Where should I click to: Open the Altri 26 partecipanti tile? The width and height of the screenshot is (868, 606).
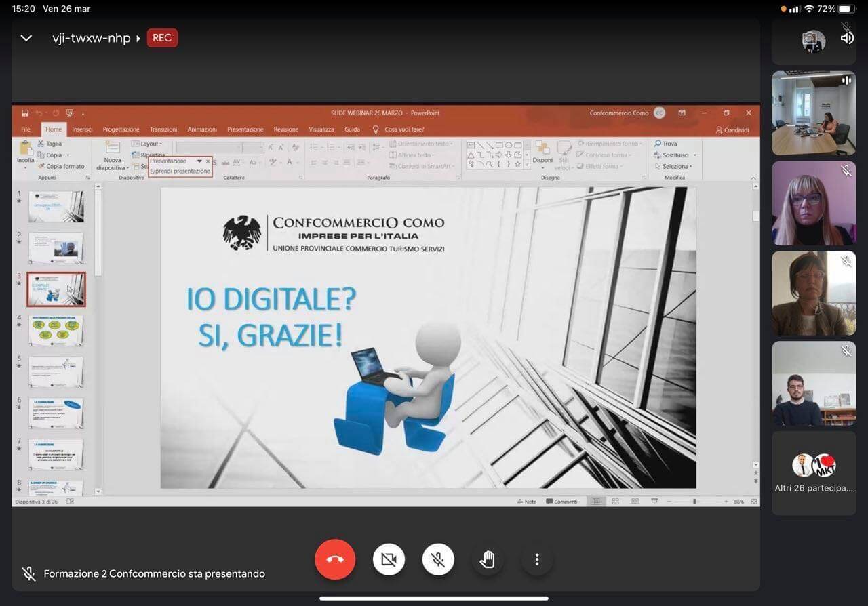pos(813,472)
